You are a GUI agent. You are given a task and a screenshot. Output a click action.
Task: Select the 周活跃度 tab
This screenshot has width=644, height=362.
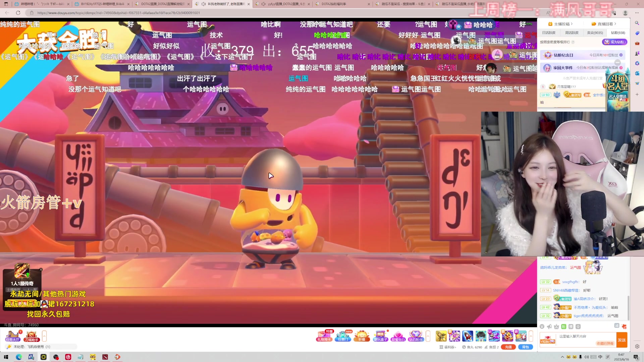click(572, 33)
